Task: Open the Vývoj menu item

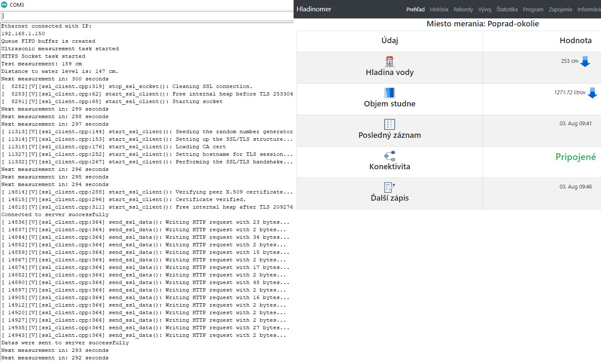Action: [x=484, y=9]
